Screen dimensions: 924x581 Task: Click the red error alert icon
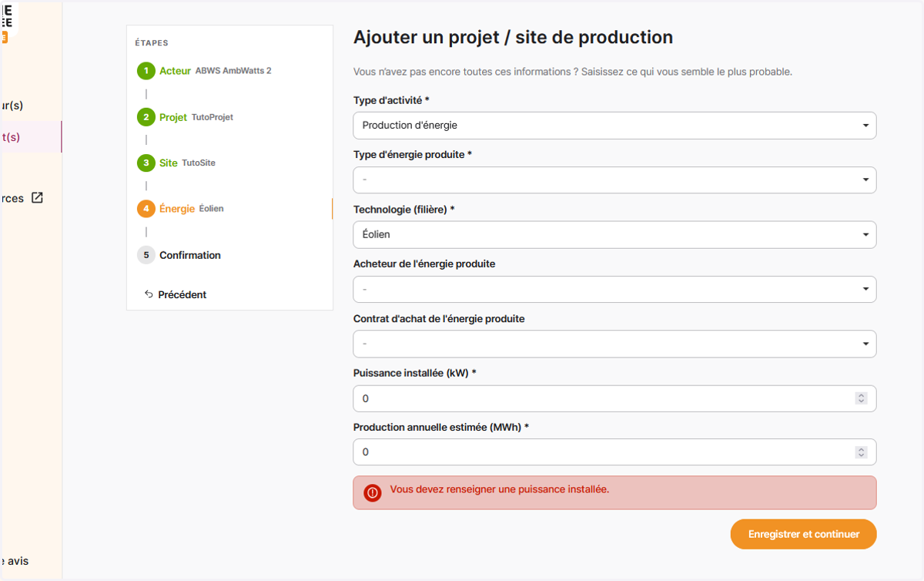coord(373,492)
